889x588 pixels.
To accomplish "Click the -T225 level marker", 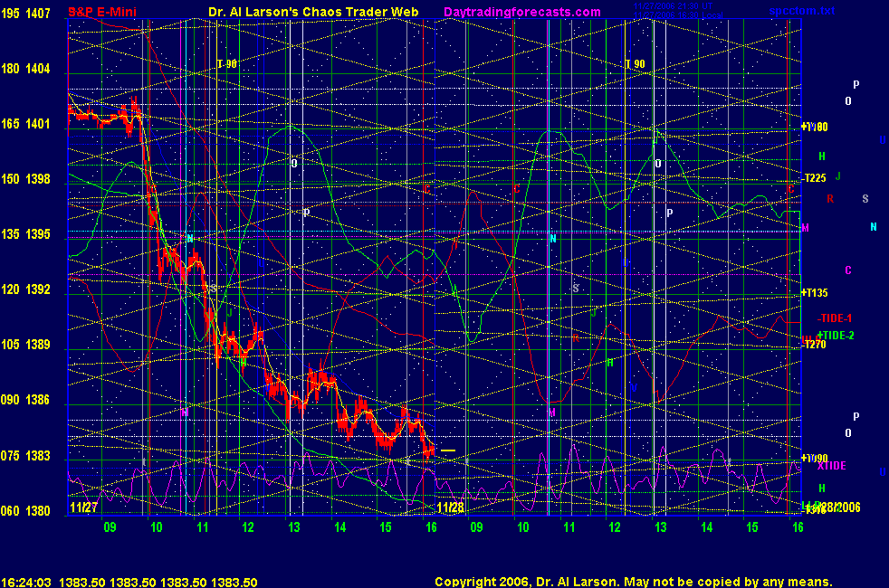I will [815, 177].
